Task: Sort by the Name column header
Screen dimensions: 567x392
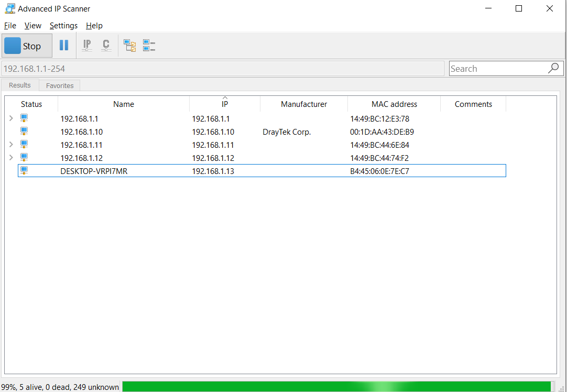Action: tap(124, 104)
